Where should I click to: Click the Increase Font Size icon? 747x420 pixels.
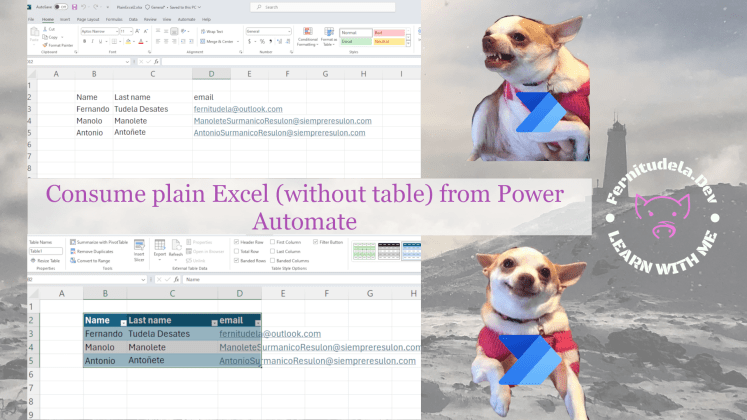point(137,31)
